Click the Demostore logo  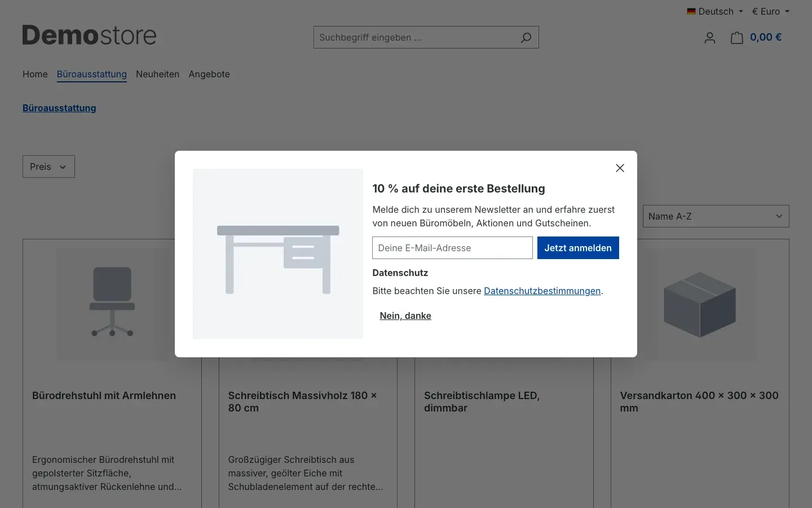tap(89, 36)
